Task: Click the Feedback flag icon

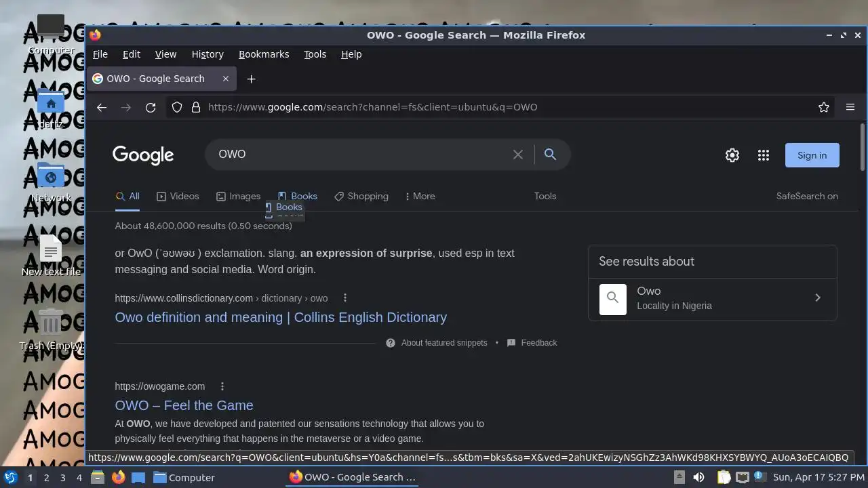Action: pos(511,343)
